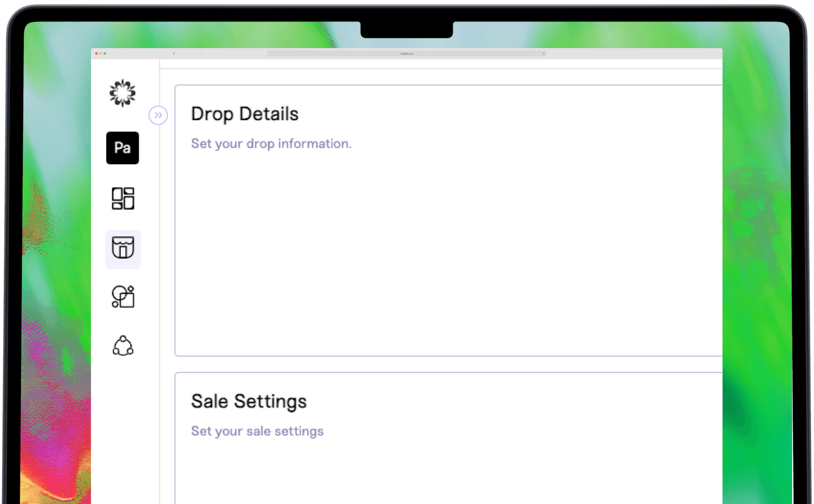Click the browser forward arrow
The width and height of the screenshot is (814, 504).
pos(202,53)
